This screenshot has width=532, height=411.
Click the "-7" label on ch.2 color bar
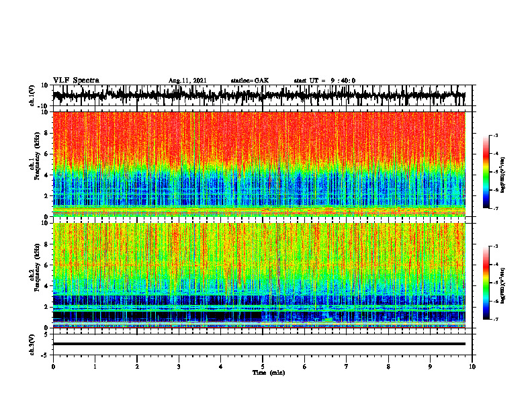click(496, 319)
